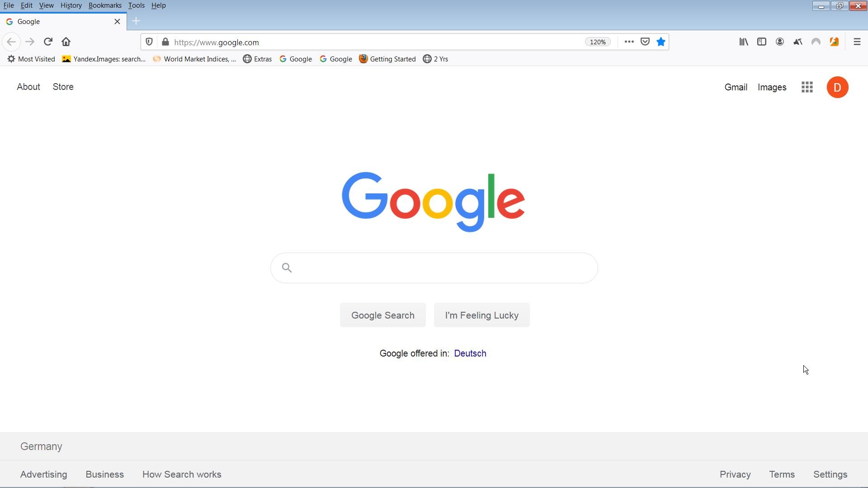
Task: Open the browser home page icon
Action: tap(66, 42)
